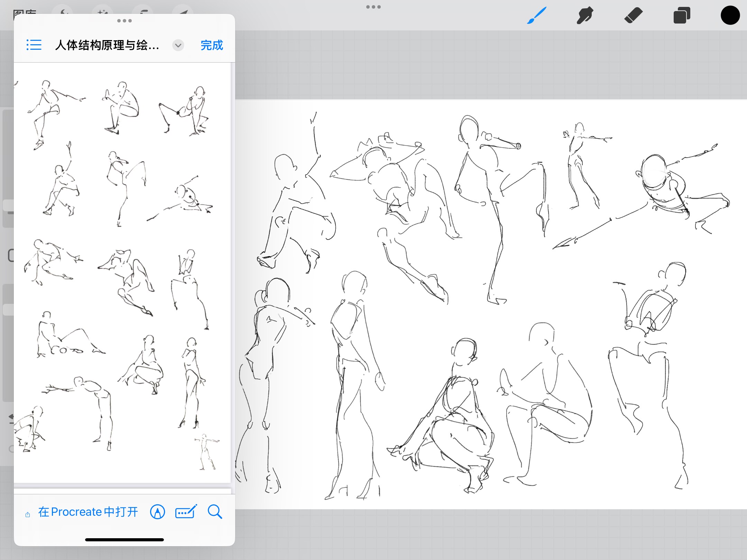Tap the Markup pen-tip icon

[x=157, y=512]
